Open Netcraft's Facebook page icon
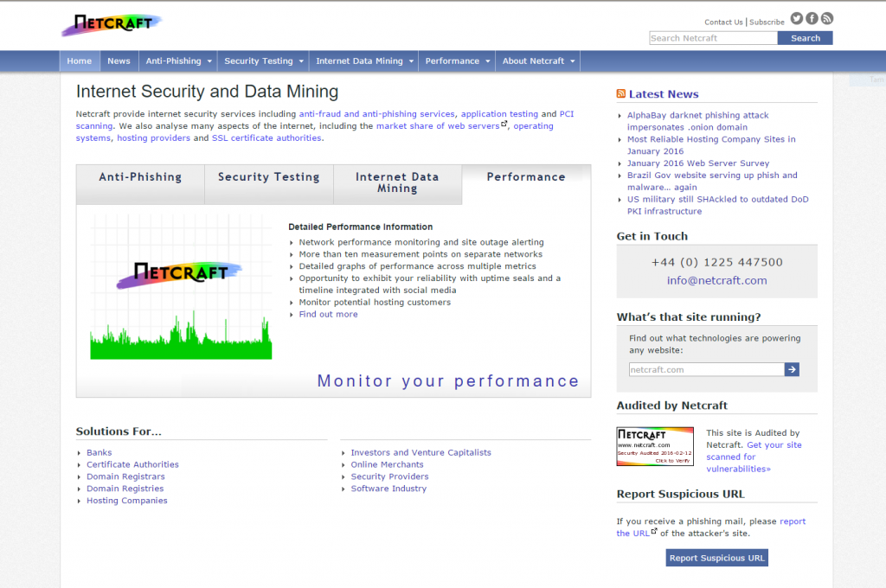886x588 pixels. point(812,18)
